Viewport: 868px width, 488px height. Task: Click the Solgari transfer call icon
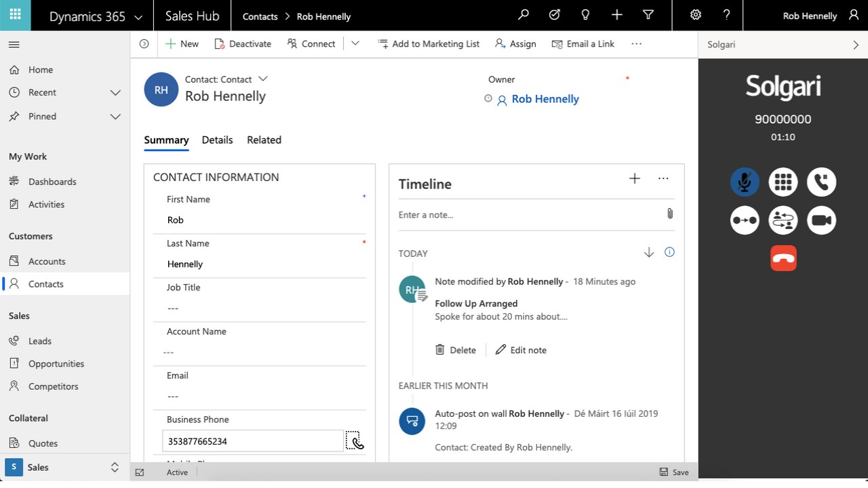click(x=745, y=220)
